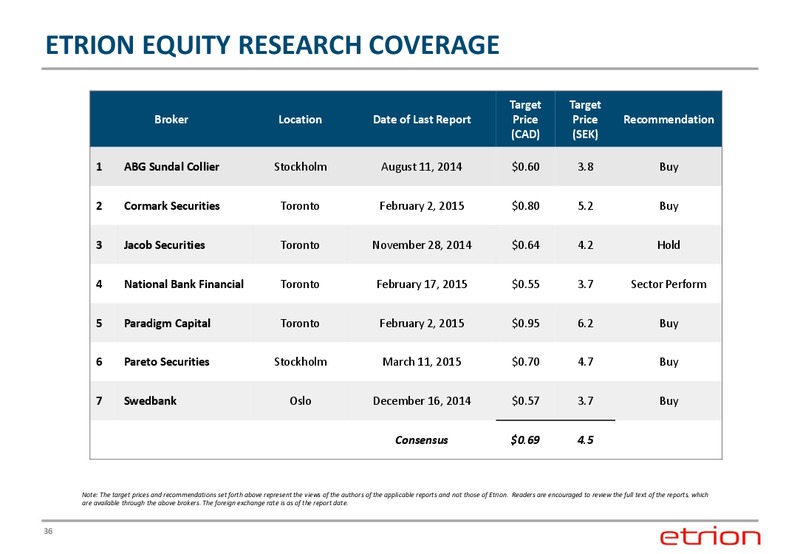Click the SEK target price '3.8'
This screenshot has height=554, width=800.
585,167
